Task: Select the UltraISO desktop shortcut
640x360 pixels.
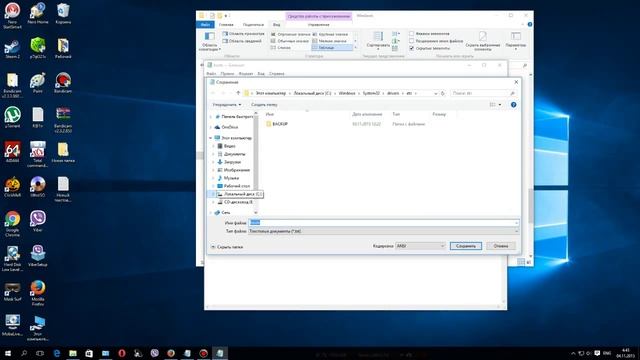Action: click(38, 187)
